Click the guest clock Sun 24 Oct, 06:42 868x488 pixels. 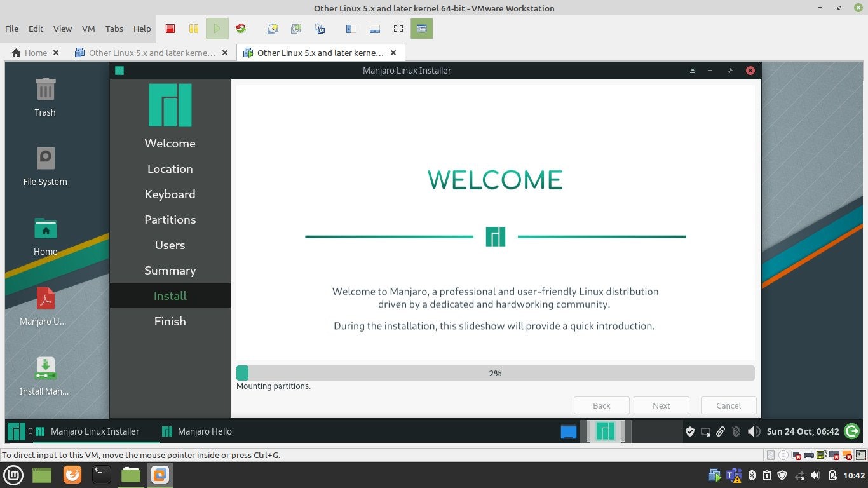click(803, 431)
